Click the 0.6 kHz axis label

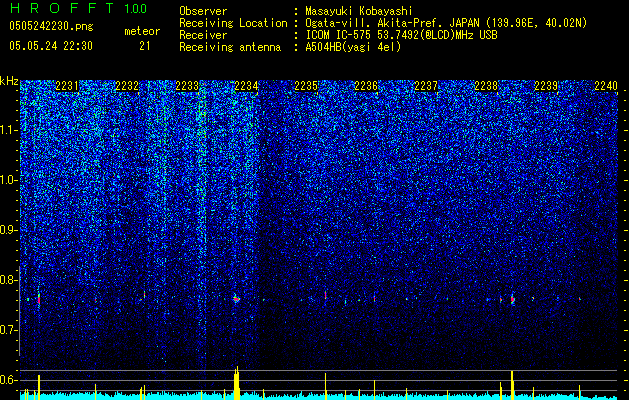click(x=9, y=380)
